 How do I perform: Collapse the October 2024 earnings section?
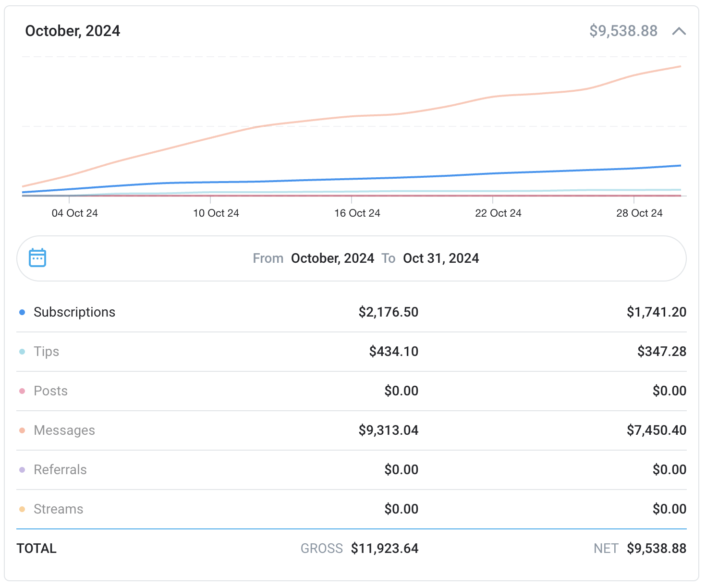[679, 31]
